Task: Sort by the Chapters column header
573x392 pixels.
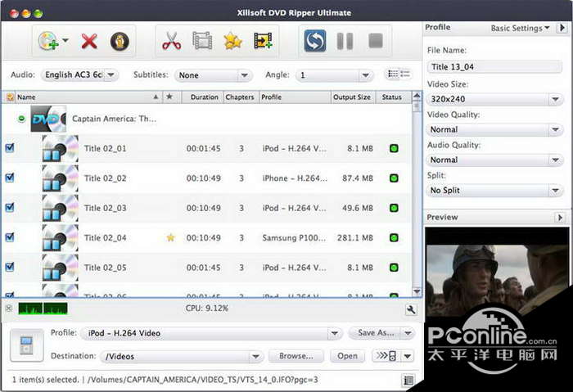Action: [x=240, y=97]
